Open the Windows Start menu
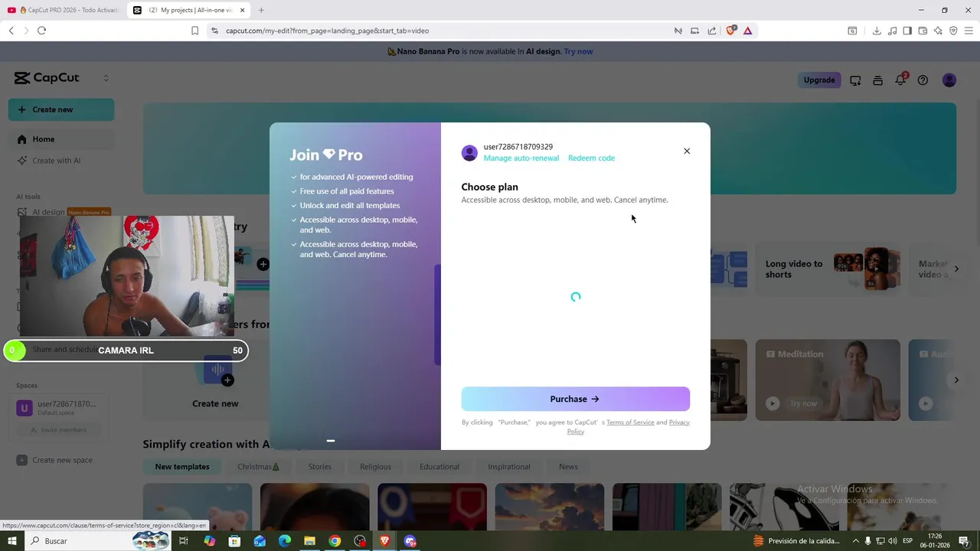Screen dimensions: 980x551 point(11,541)
